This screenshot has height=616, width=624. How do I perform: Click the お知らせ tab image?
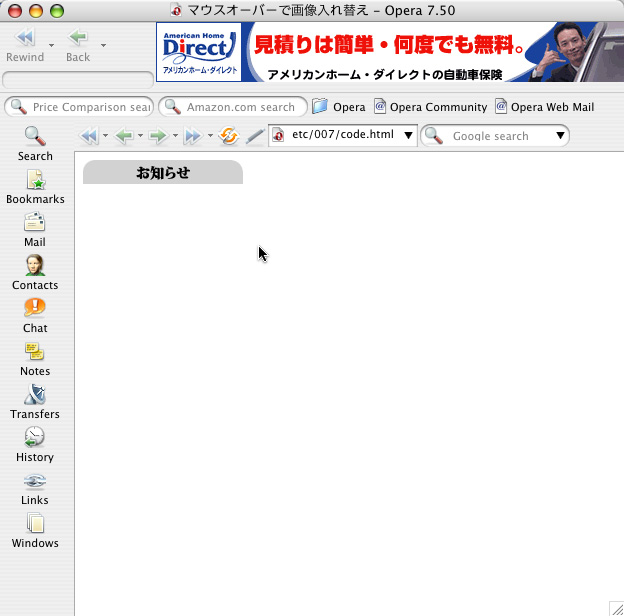click(163, 172)
